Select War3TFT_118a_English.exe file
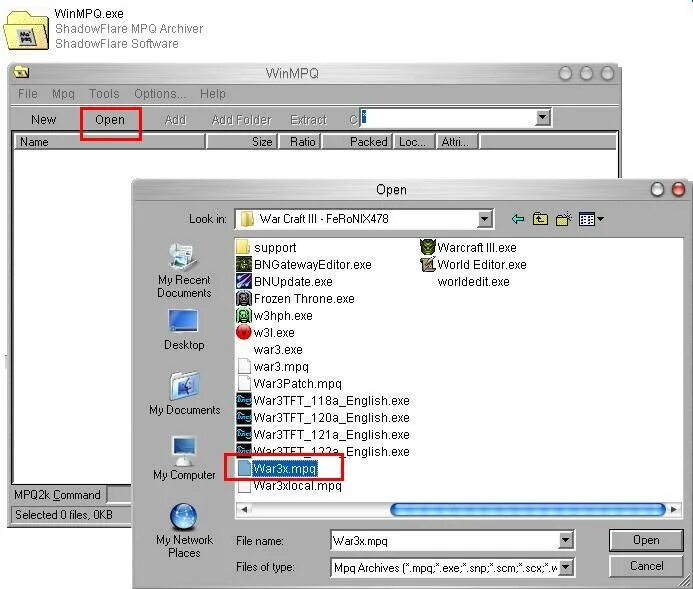Screen dimensions: 693x589 pyautogui.click(x=324, y=400)
